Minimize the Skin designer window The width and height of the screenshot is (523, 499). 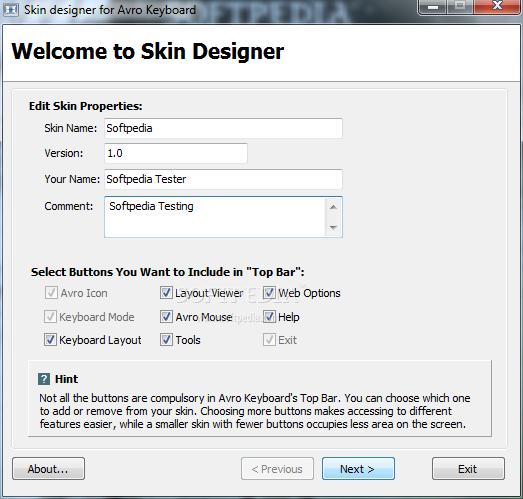(433, 7)
